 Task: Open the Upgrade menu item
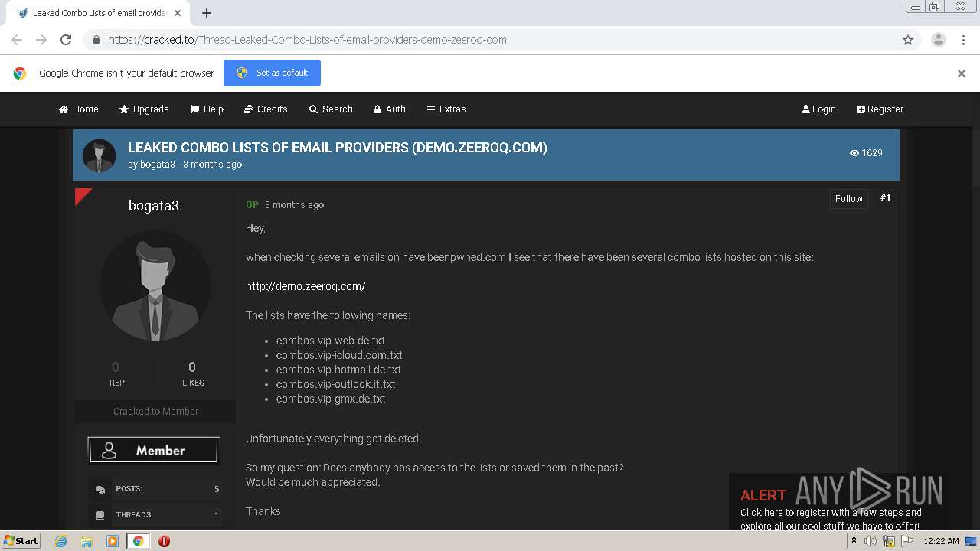[144, 109]
